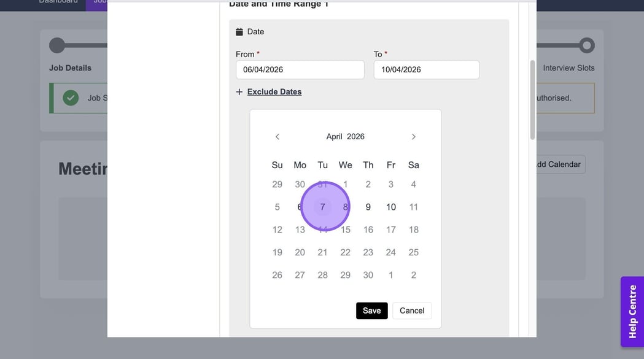Open the Help Centre side tab

click(x=632, y=312)
